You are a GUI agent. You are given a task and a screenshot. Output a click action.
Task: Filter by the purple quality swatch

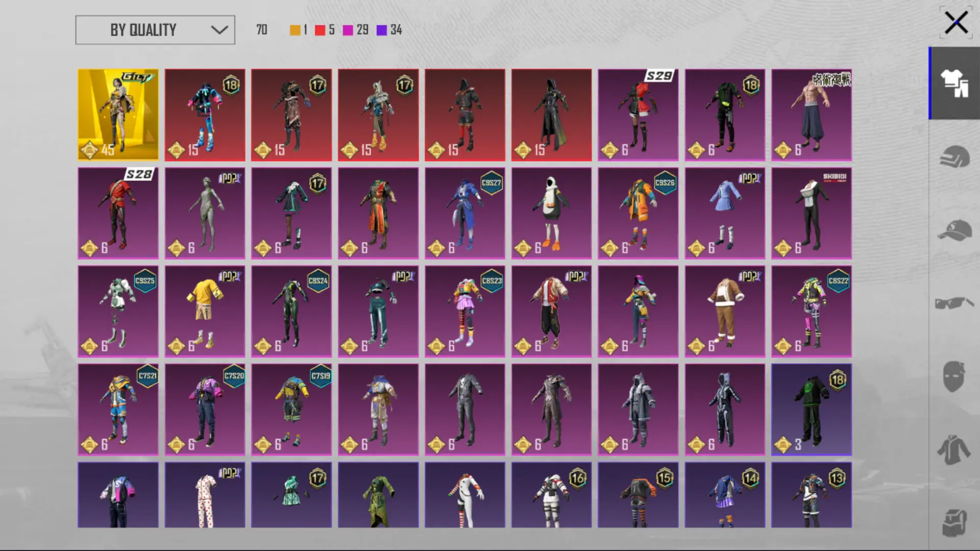click(381, 30)
